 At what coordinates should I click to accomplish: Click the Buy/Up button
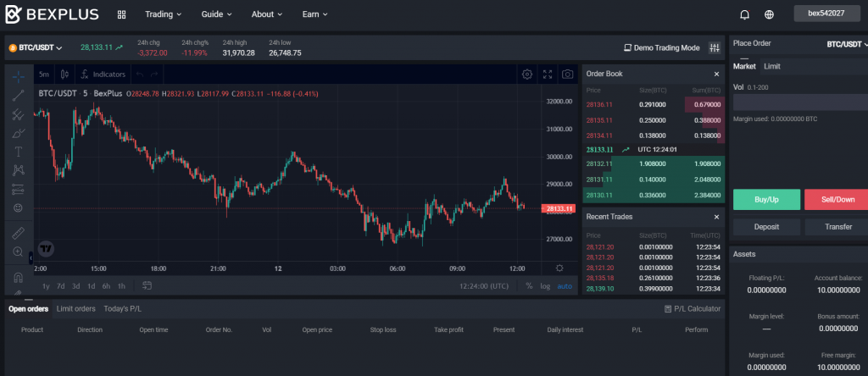(x=766, y=200)
